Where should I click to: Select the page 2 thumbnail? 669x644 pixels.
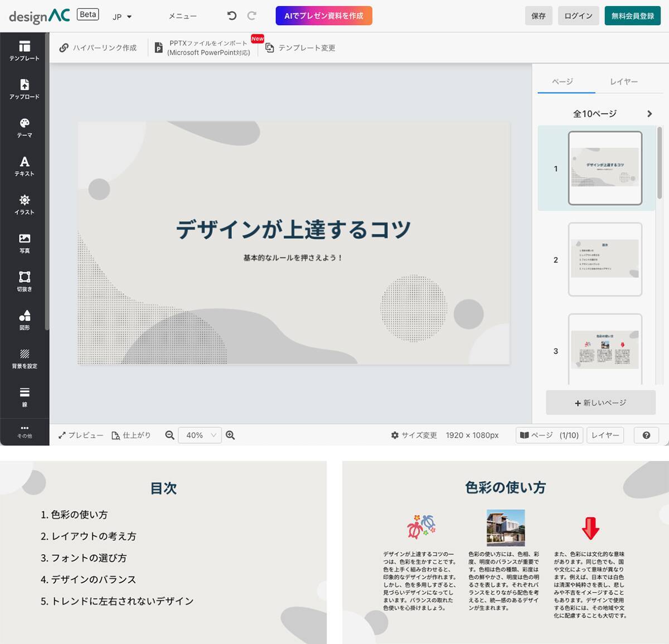(605, 259)
